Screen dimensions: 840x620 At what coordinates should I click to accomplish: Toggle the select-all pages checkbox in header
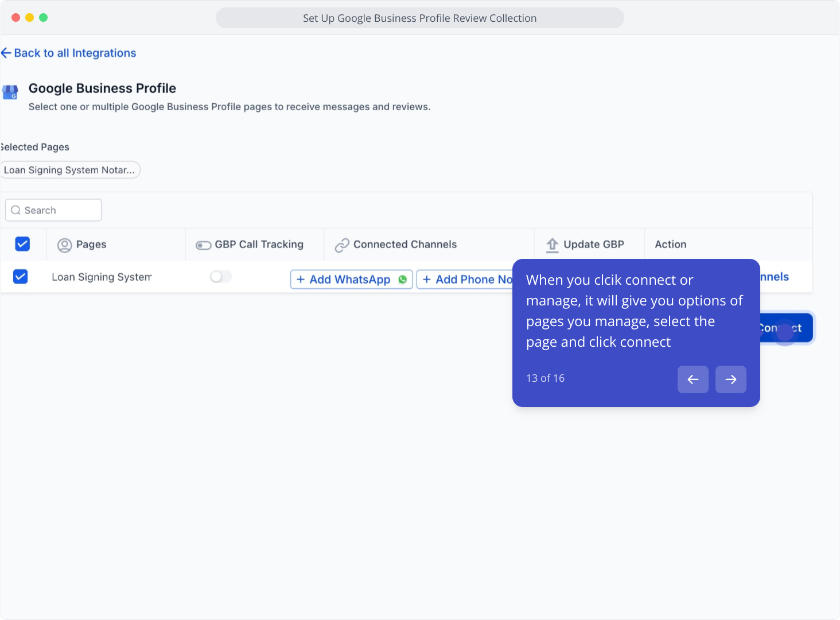click(22, 244)
